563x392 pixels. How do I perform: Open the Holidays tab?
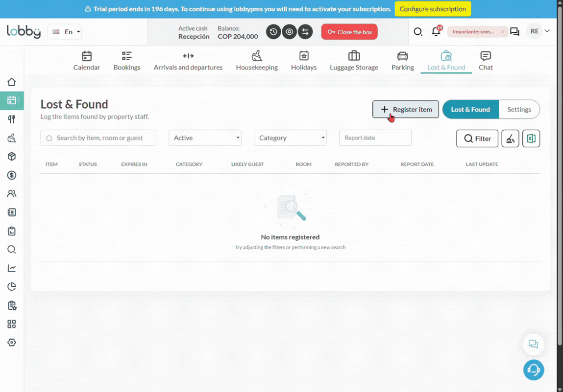click(304, 61)
